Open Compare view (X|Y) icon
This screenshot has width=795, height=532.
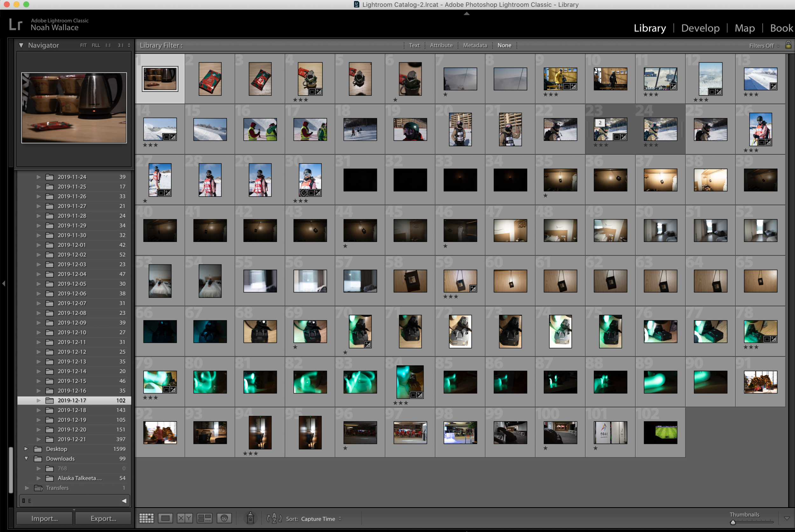click(185, 518)
